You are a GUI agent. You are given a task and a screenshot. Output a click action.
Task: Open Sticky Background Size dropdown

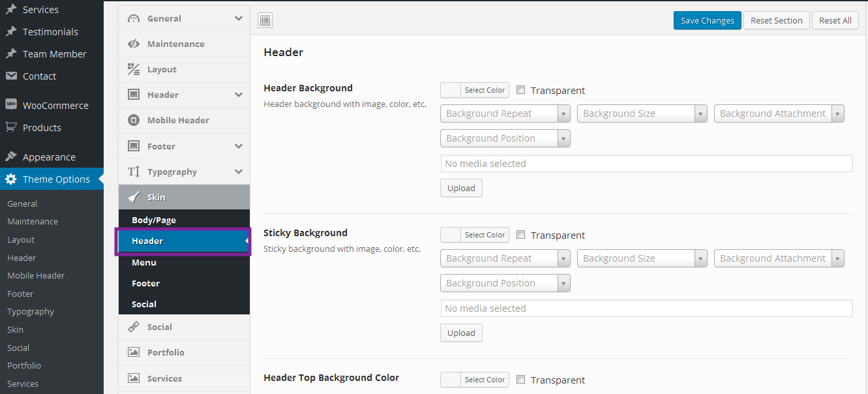pyautogui.click(x=642, y=258)
